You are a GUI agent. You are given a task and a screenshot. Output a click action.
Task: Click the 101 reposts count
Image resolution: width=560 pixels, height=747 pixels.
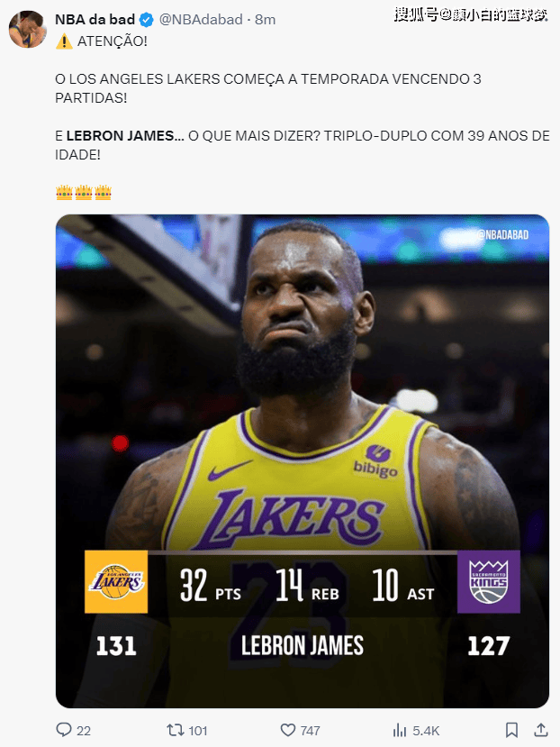[198, 731]
